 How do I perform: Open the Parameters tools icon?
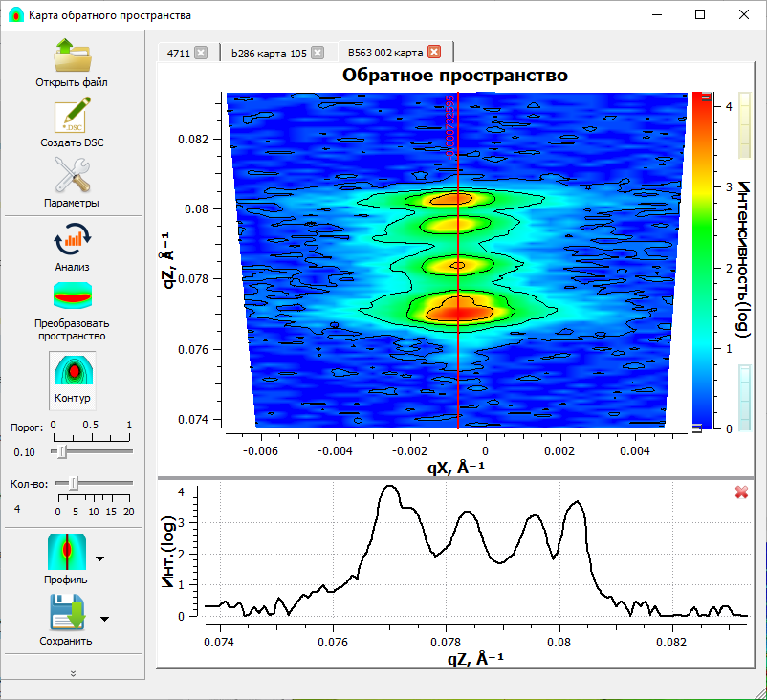72,176
